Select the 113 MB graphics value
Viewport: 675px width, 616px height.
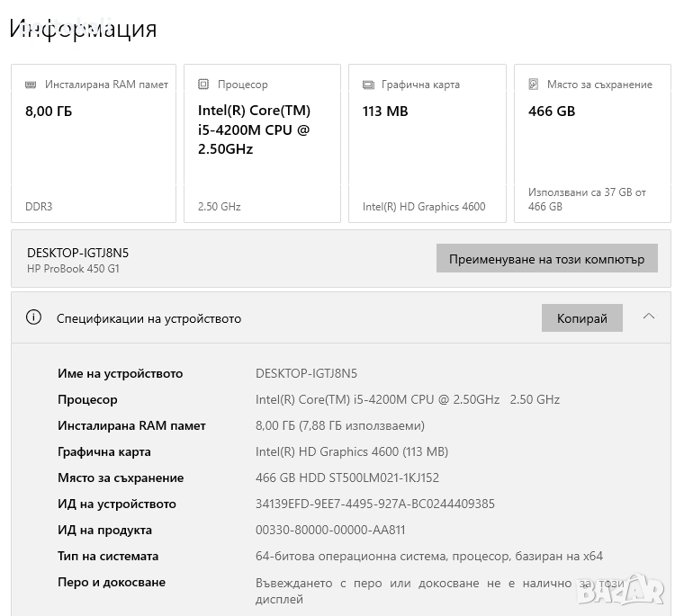[x=385, y=112]
